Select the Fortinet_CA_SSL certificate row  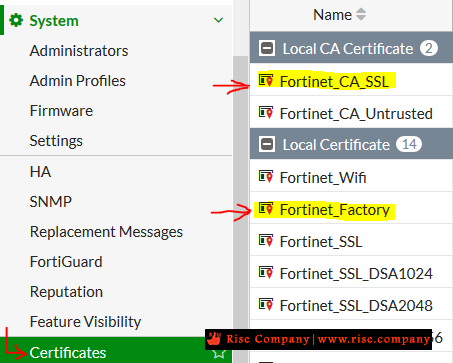(351, 80)
